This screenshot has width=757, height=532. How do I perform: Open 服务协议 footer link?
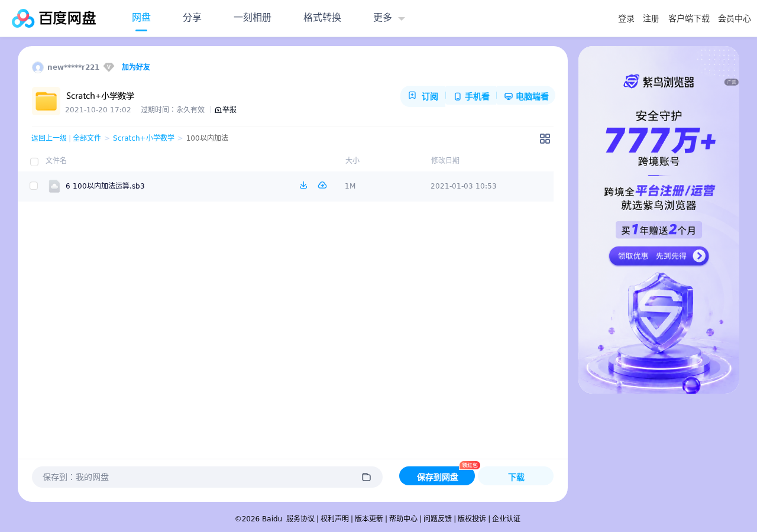pyautogui.click(x=300, y=519)
